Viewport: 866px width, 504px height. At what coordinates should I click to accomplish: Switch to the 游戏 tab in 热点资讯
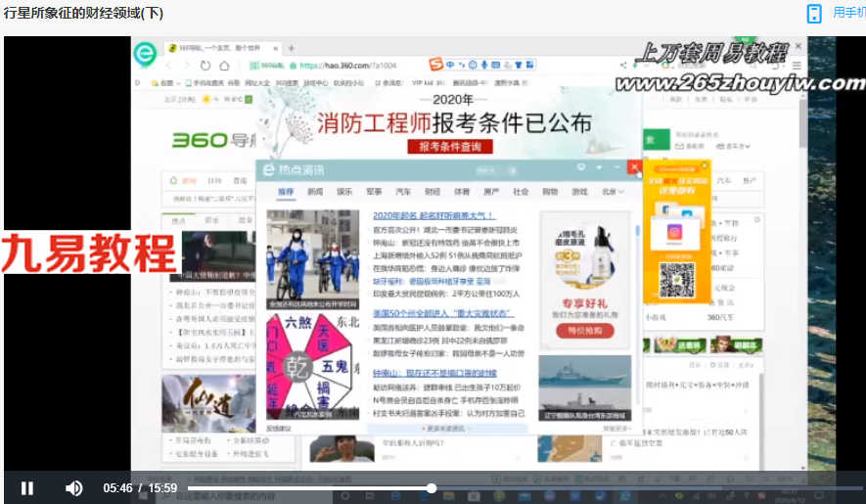coord(579,192)
